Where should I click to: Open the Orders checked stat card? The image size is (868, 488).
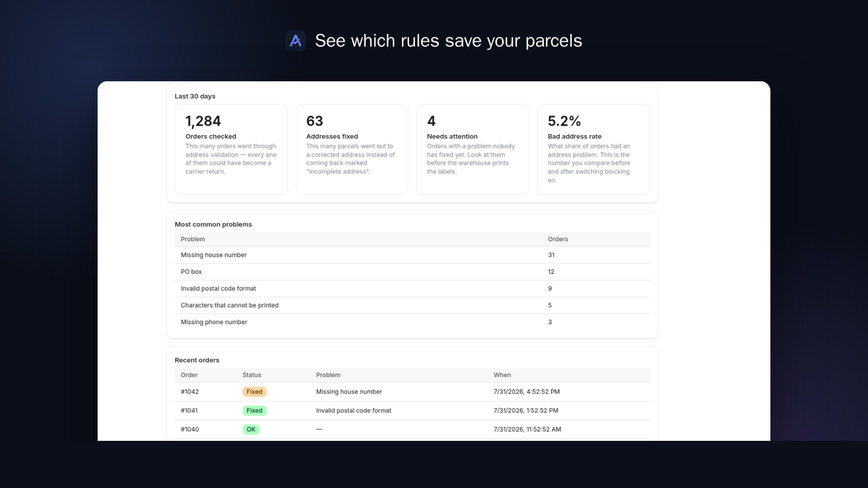point(231,149)
